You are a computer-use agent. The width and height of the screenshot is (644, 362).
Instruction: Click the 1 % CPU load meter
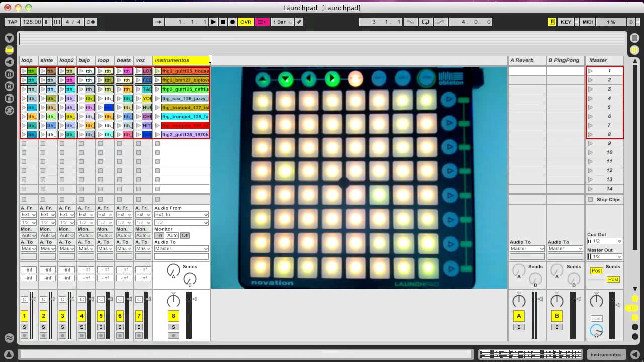(x=610, y=22)
